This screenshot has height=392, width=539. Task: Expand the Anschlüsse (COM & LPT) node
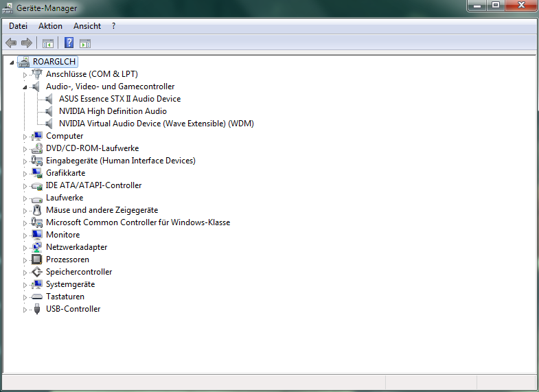25,75
